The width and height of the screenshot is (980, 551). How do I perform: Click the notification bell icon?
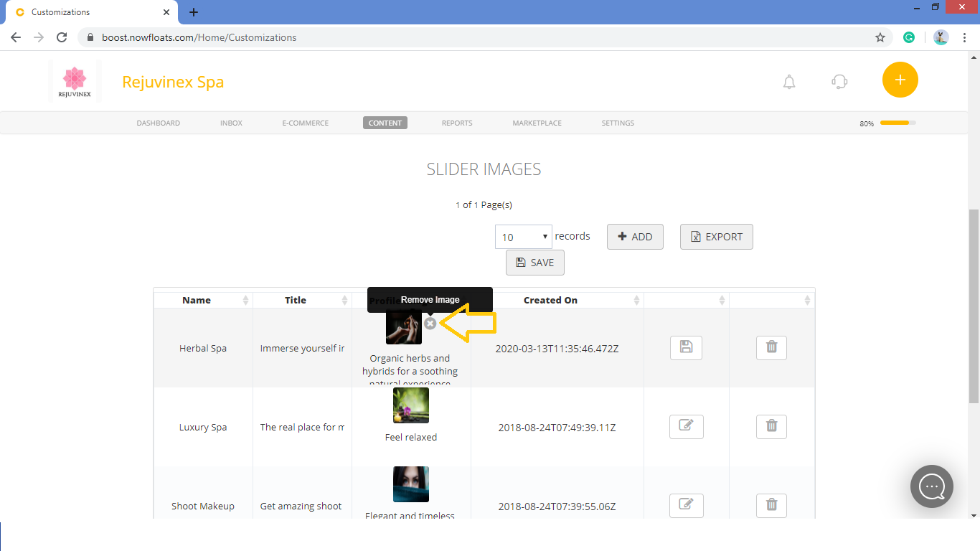[x=789, y=82]
